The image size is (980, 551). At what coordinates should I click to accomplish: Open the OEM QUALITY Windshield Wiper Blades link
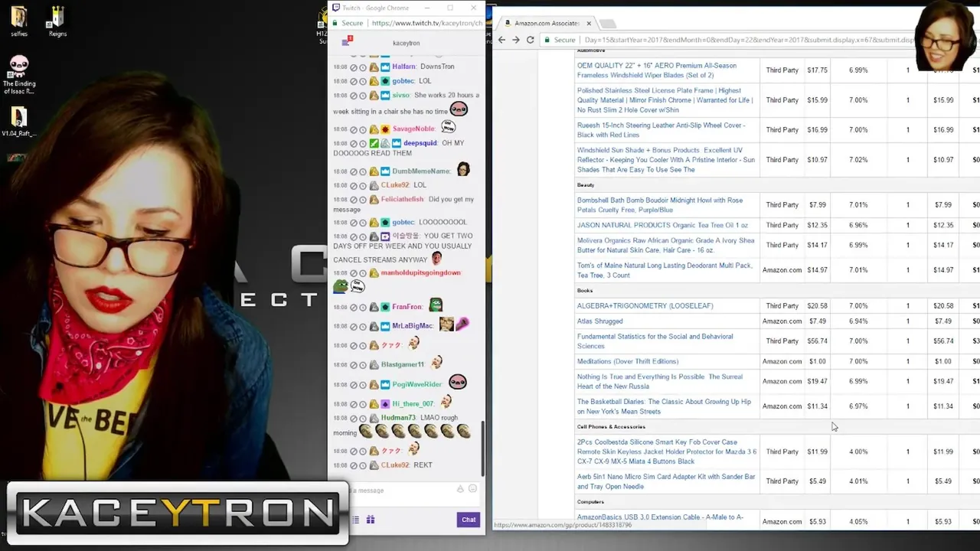pyautogui.click(x=657, y=70)
